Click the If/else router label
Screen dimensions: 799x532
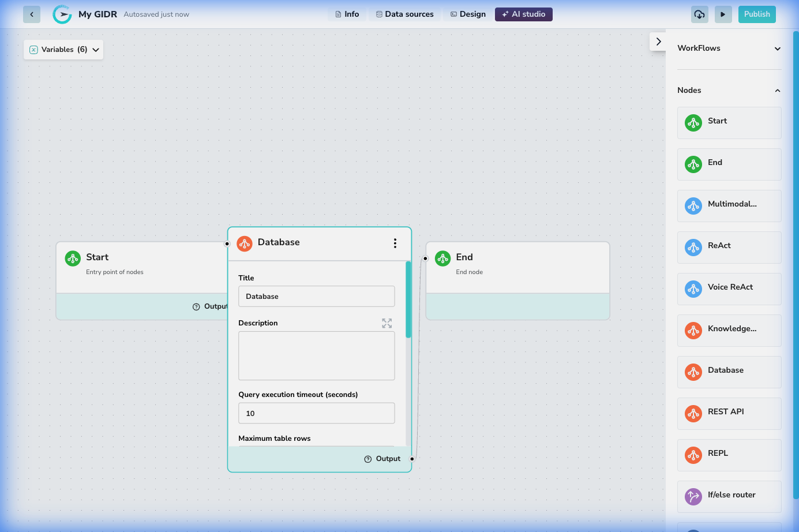coord(732,494)
